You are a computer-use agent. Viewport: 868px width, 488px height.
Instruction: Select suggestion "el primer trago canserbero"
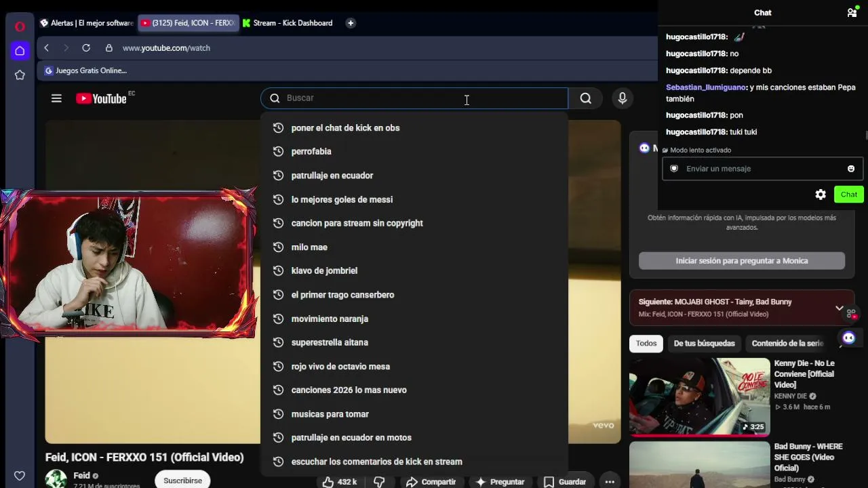414,295
